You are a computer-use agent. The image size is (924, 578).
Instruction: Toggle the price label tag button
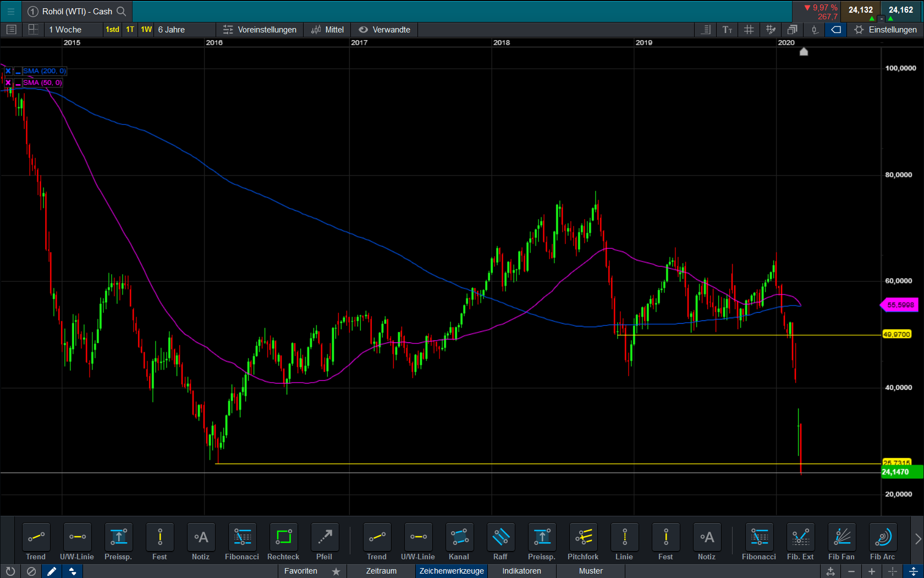(836, 30)
